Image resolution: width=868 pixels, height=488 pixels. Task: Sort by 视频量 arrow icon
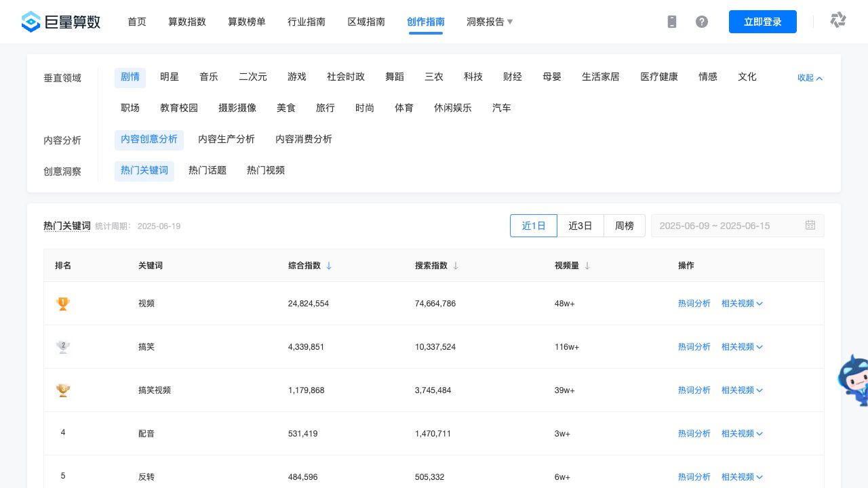point(587,266)
